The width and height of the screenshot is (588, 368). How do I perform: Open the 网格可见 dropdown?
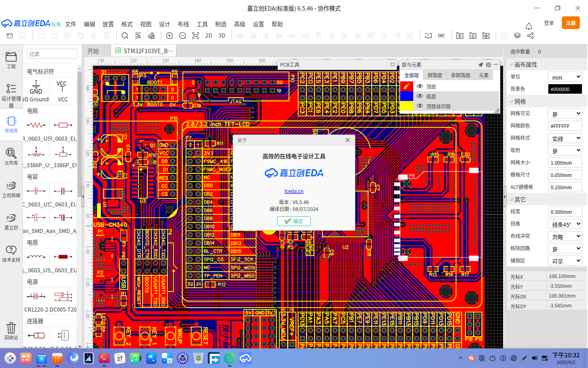[565, 114]
